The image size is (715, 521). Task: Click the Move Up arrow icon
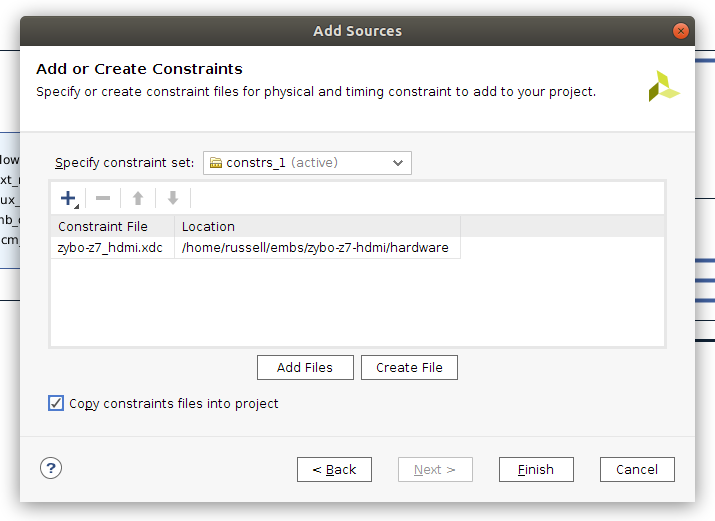[138, 198]
